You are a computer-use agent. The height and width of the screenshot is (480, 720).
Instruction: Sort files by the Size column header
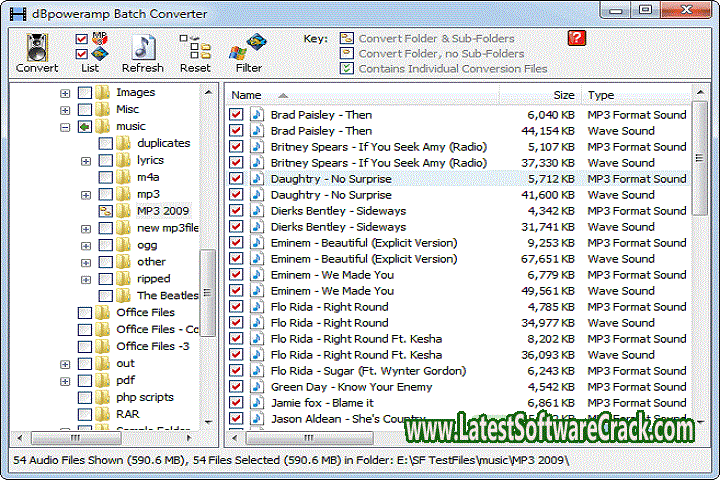(564, 95)
